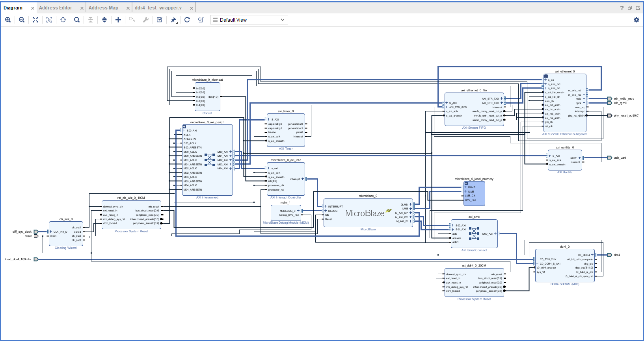Click the Search magnifier icon in toolbar
The height and width of the screenshot is (341, 644).
(77, 20)
